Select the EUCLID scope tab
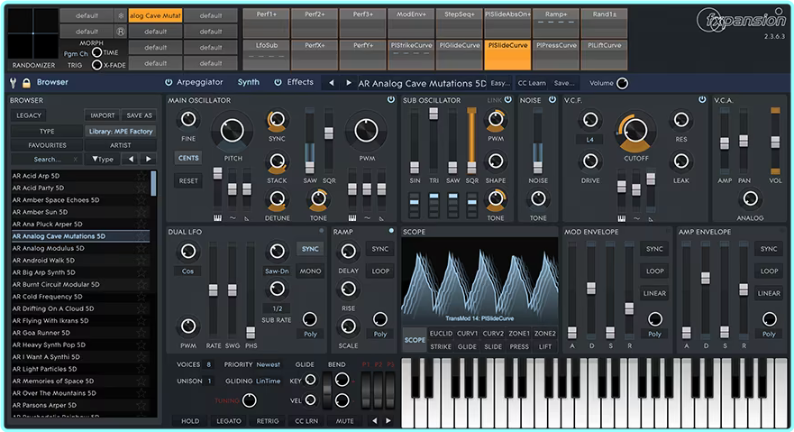Screen dimensions: 794x432 [x=441, y=333]
